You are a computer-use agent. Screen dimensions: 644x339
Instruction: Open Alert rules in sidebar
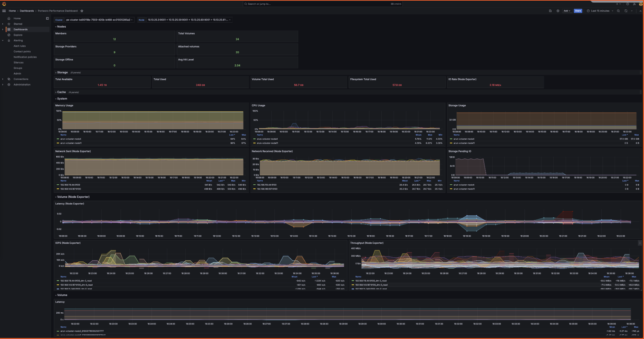tap(20, 46)
